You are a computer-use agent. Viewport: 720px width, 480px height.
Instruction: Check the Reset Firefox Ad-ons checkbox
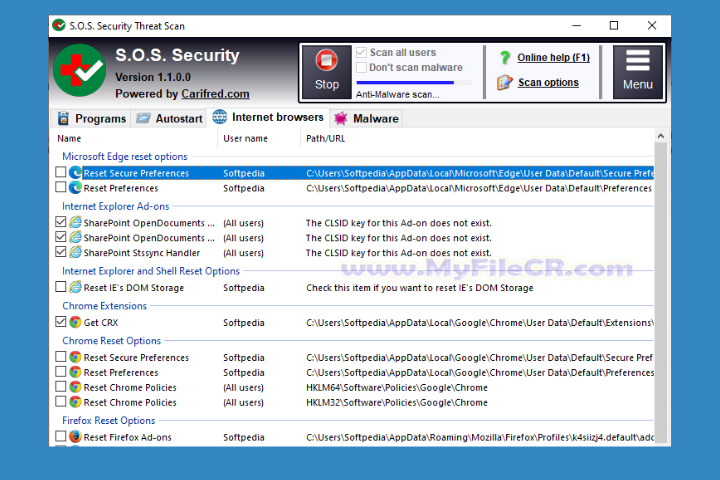coord(61,436)
